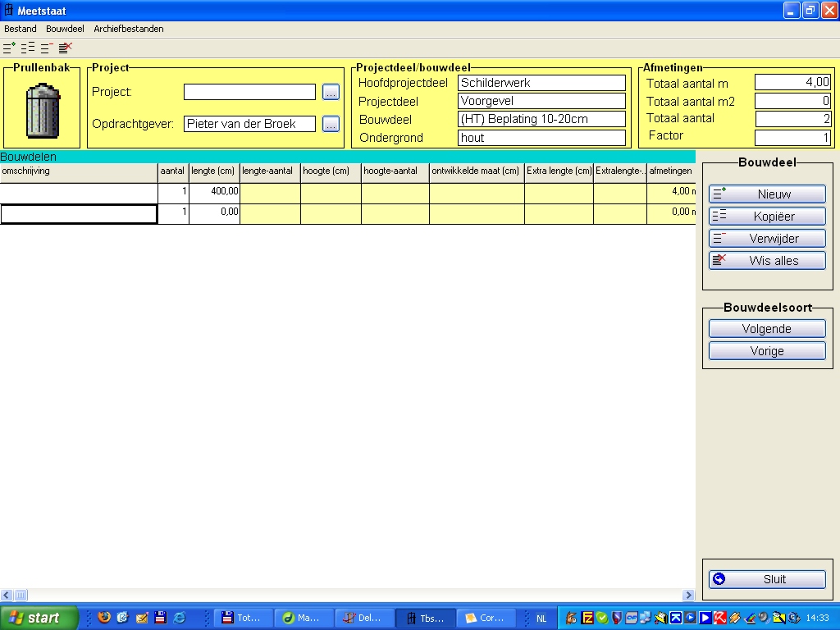Click the lengte cell showing 0,00
The image size is (840, 630).
click(214, 214)
